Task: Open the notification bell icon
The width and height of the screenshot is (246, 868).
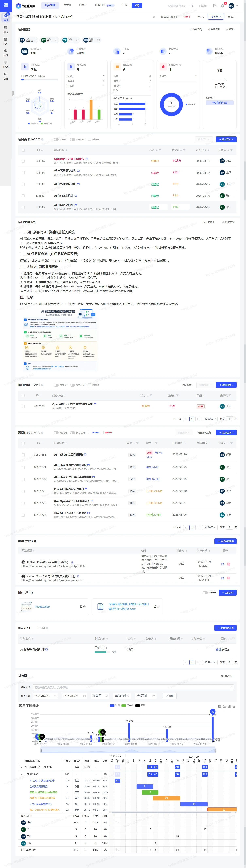Action: [223, 6]
